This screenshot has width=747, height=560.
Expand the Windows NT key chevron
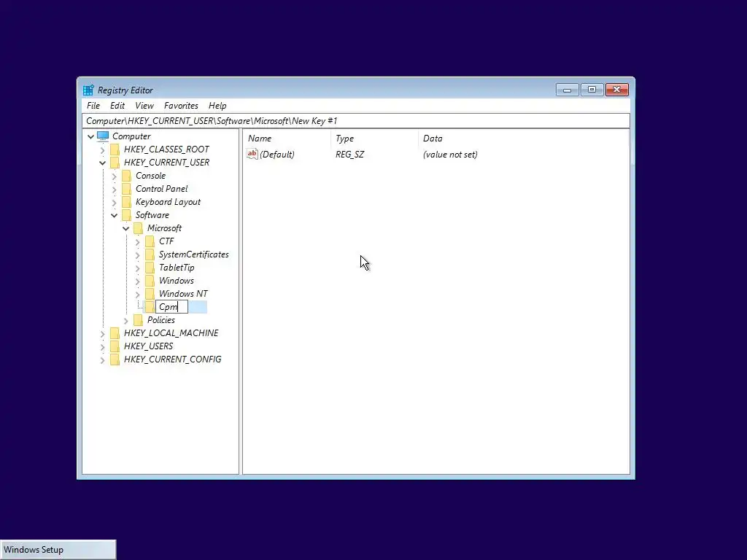pos(138,295)
